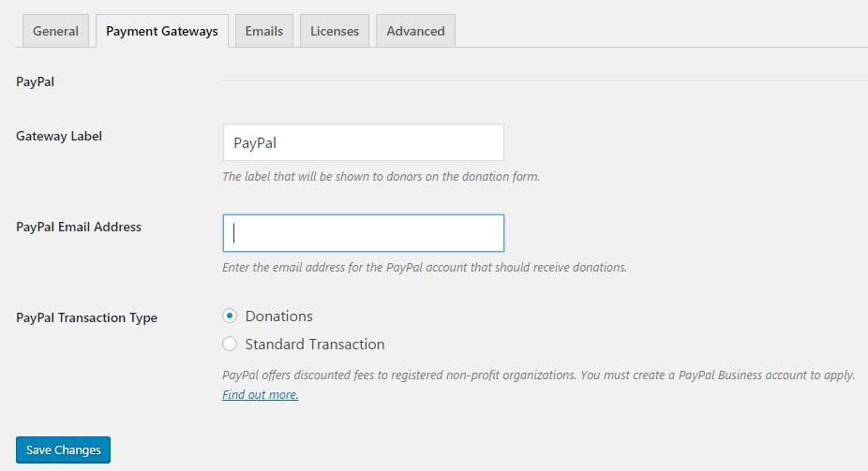Open the Emails tab
Viewport: 868px width, 471px height.
tap(263, 31)
